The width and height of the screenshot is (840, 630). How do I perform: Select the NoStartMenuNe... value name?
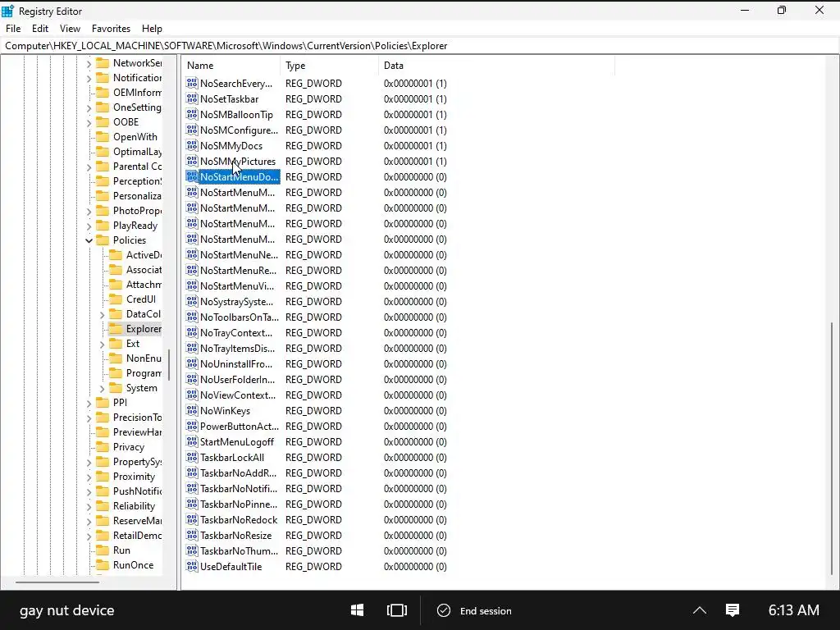239,254
